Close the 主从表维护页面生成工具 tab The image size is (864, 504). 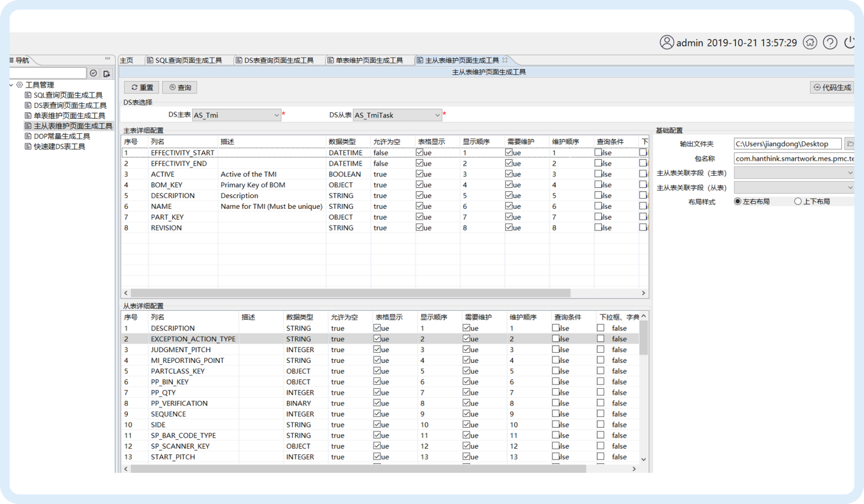[x=505, y=60]
